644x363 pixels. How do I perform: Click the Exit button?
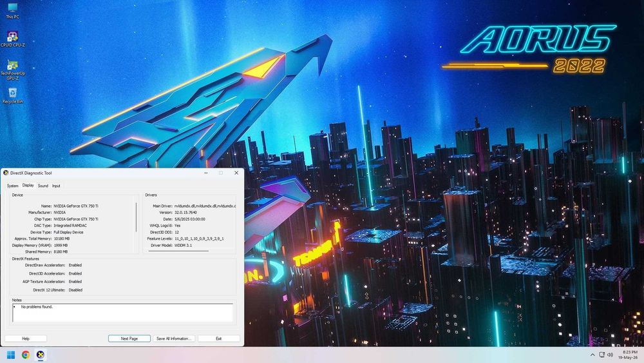pyautogui.click(x=219, y=338)
